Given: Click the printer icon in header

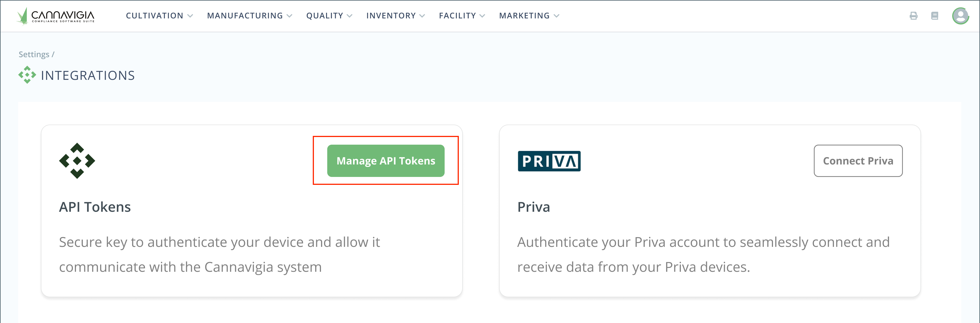Looking at the screenshot, I should click(913, 16).
